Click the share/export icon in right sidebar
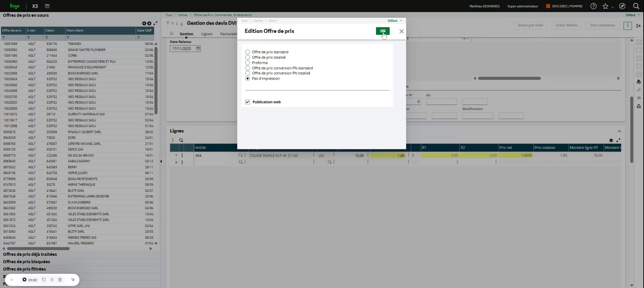This screenshot has height=288, width=644. click(639, 106)
